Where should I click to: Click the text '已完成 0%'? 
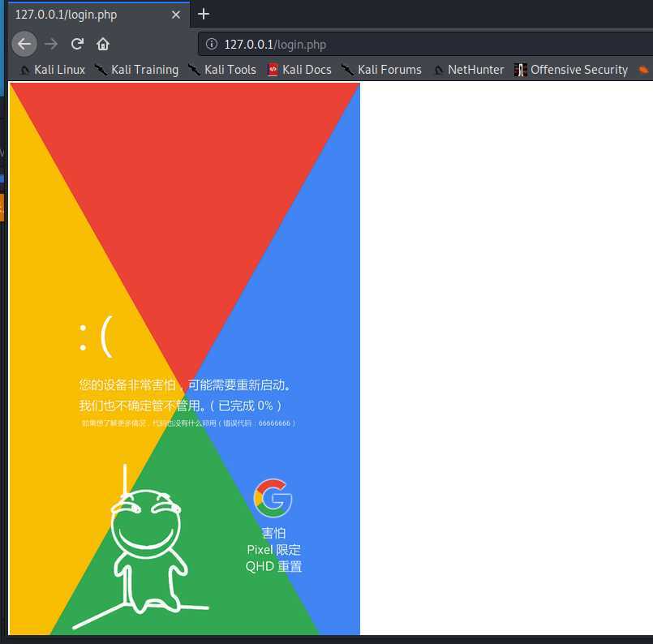(x=245, y=406)
